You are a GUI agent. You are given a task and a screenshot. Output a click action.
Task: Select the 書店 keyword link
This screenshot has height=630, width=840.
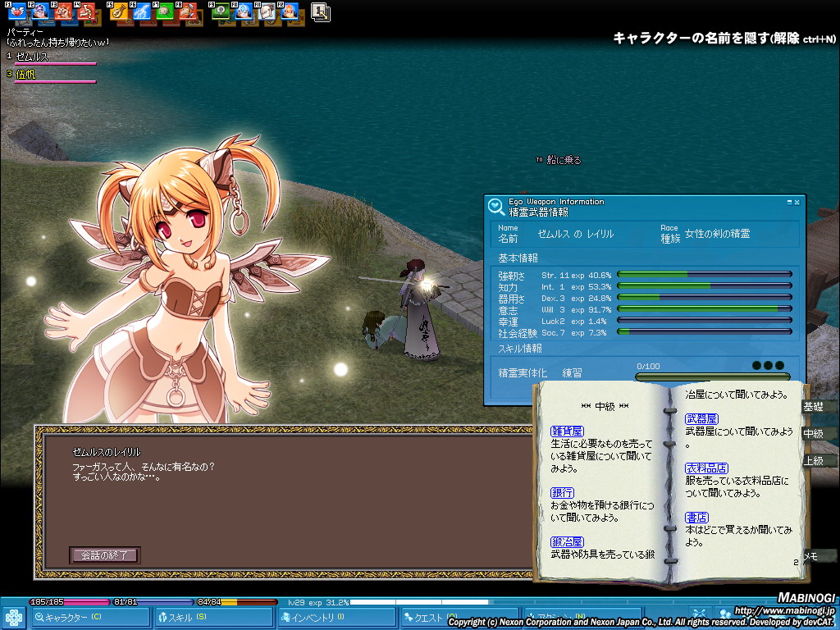click(x=696, y=518)
